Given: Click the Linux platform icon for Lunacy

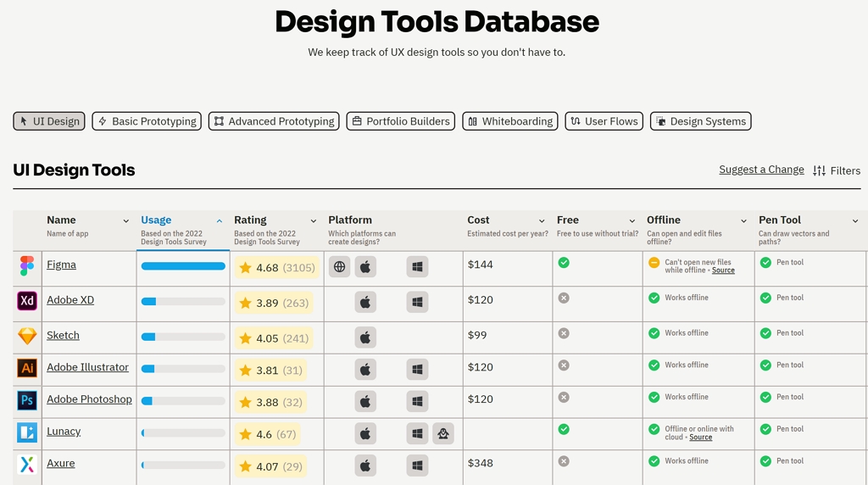Looking at the screenshot, I should tap(443, 434).
